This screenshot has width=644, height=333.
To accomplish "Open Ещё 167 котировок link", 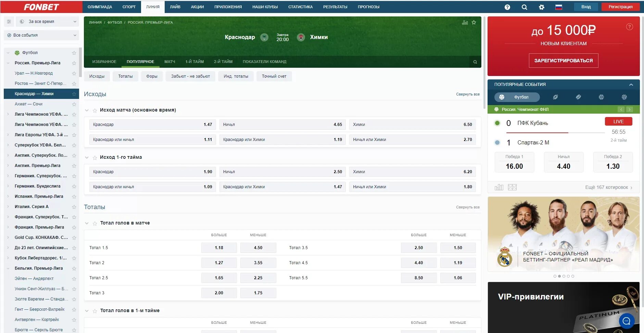I will pos(609,187).
